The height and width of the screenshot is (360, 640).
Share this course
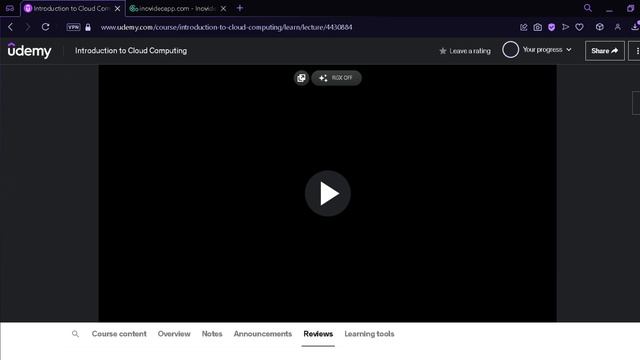coord(604,51)
